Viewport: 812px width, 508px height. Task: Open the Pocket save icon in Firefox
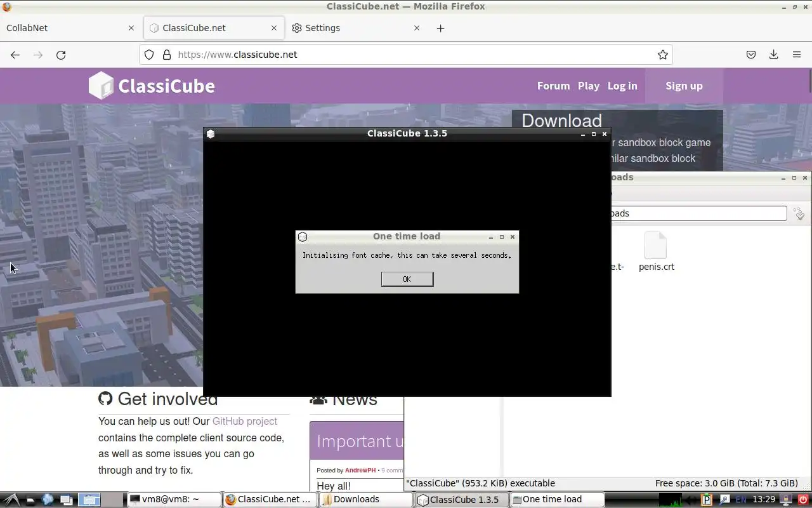pos(751,55)
